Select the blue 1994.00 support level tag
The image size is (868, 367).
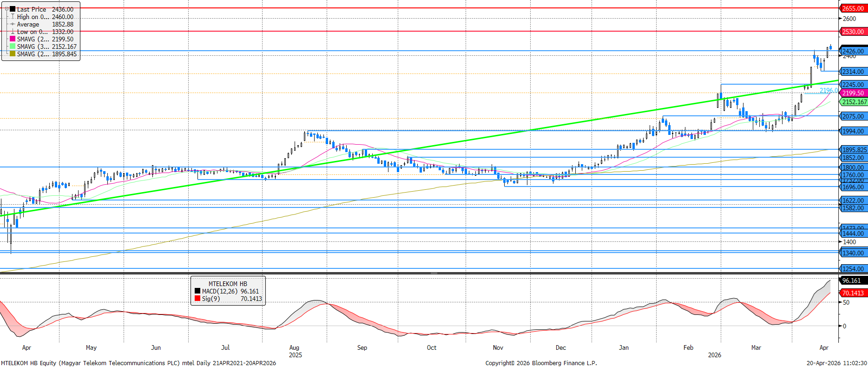coord(853,131)
